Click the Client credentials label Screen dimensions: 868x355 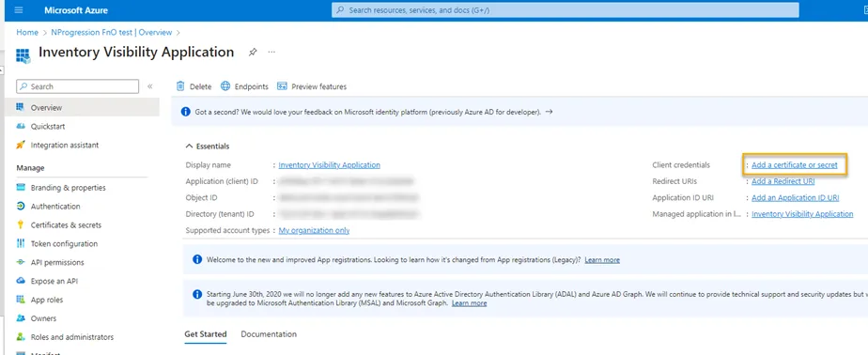[x=681, y=165]
